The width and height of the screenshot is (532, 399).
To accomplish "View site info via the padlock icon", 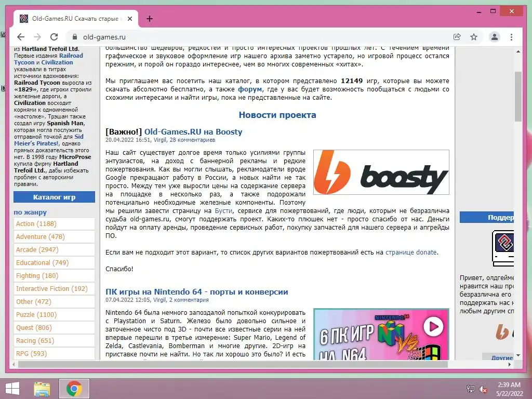I will pyautogui.click(x=75, y=37).
